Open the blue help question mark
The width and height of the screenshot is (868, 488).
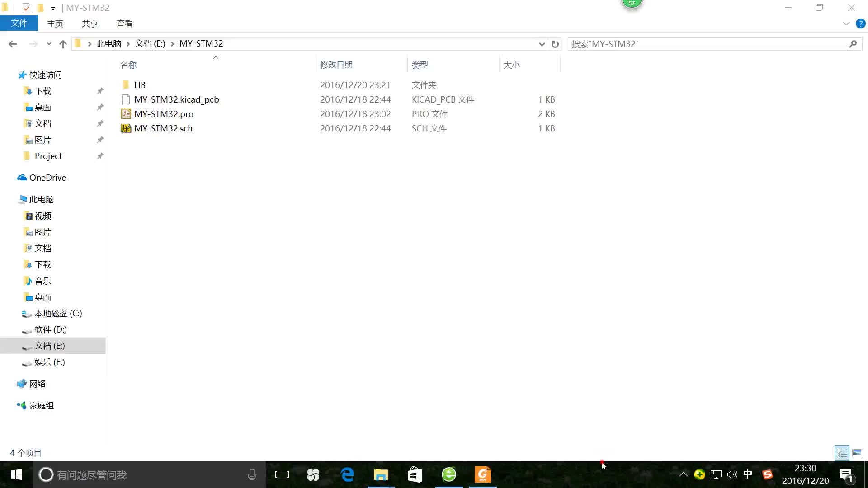[x=860, y=23]
